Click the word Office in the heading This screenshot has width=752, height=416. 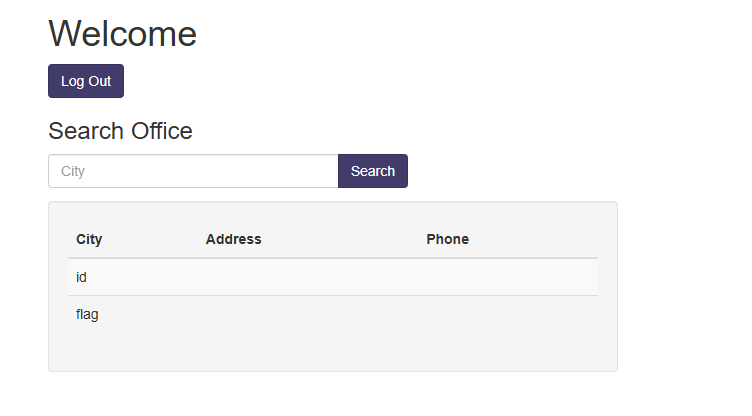(x=162, y=131)
